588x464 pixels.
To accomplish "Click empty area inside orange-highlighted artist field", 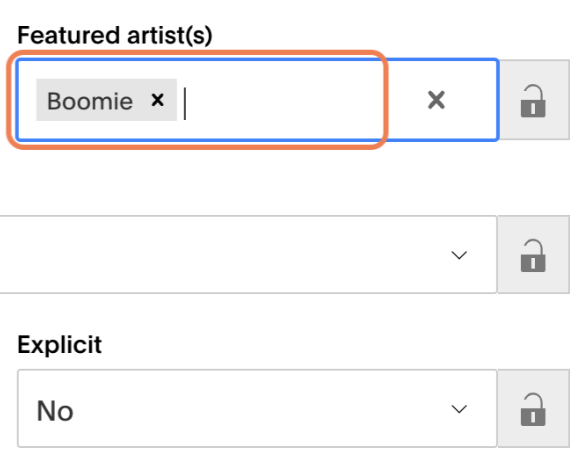I will tap(285, 100).
